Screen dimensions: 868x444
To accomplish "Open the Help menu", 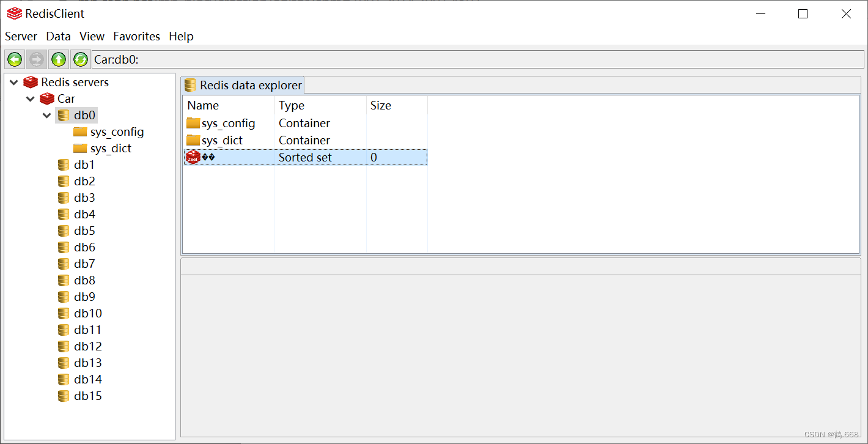I will pyautogui.click(x=182, y=36).
